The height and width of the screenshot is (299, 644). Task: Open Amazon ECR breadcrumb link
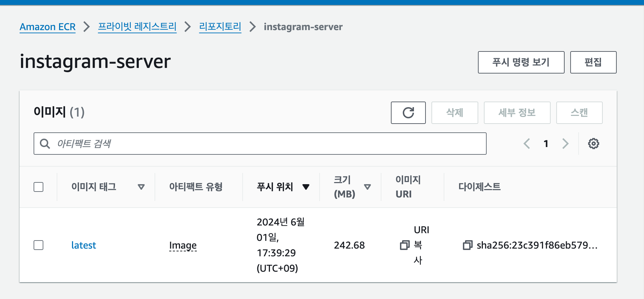pyautogui.click(x=48, y=27)
